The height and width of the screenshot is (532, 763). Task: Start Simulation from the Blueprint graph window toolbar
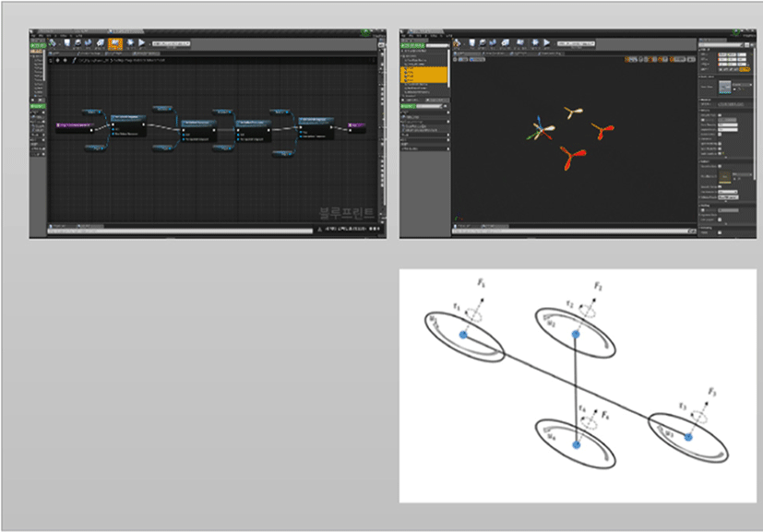[130, 43]
